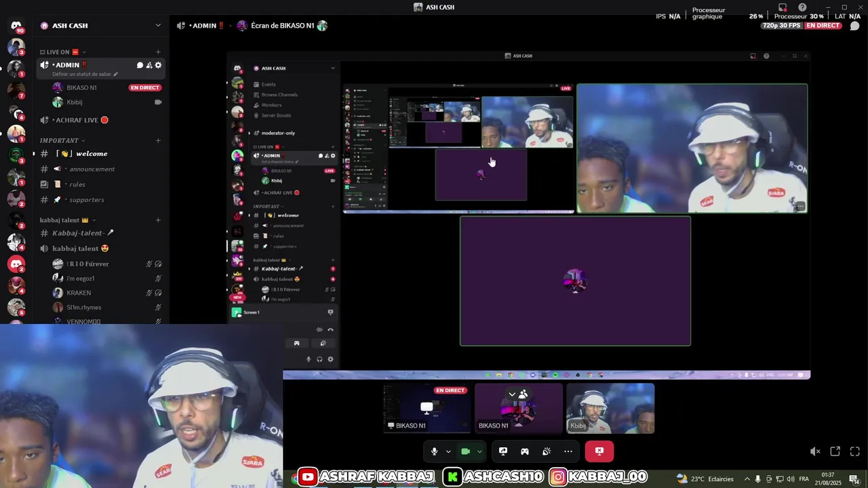Open announcement channel
This screenshot has width=868, height=488.
click(100, 169)
